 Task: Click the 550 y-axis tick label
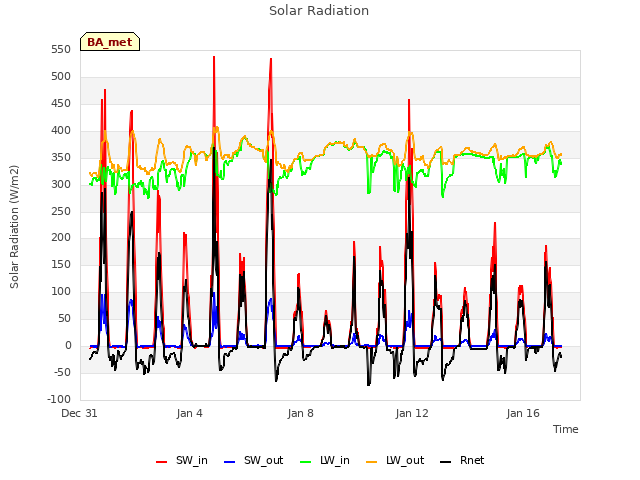(61, 49)
